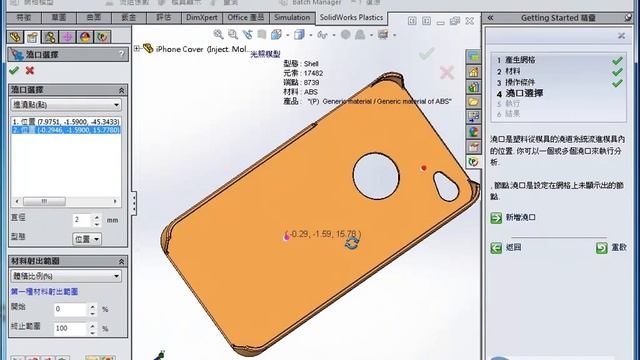The height and width of the screenshot is (360, 640).
Task: Switch to the Simulation tab
Action: tap(292, 18)
